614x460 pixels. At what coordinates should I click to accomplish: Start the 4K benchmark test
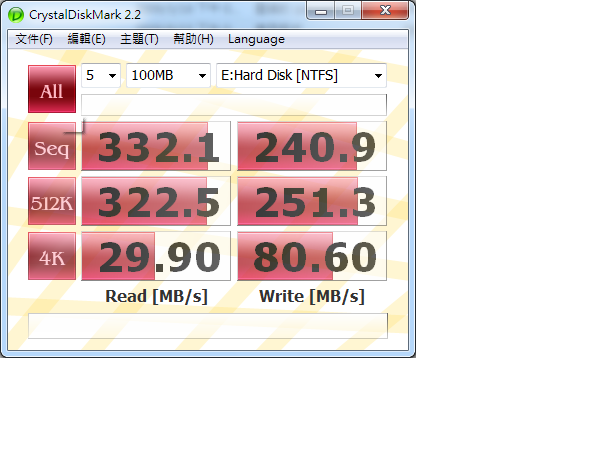click(x=52, y=256)
